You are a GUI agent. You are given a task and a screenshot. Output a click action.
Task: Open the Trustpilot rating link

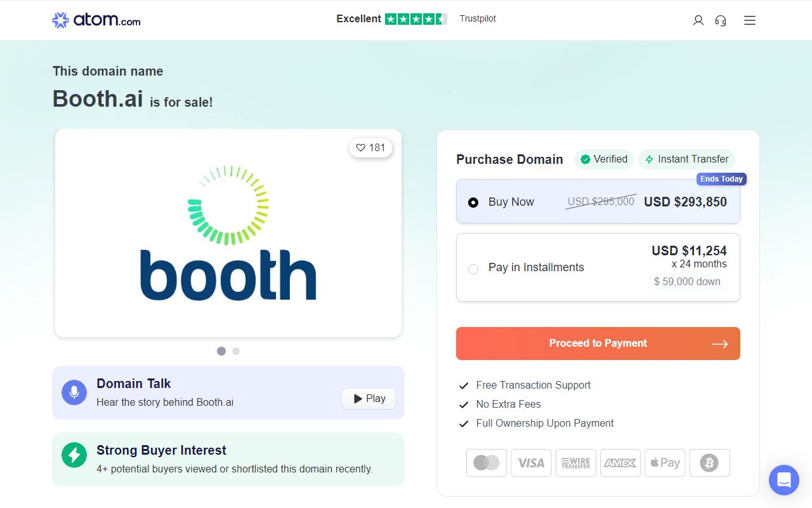coord(478,18)
